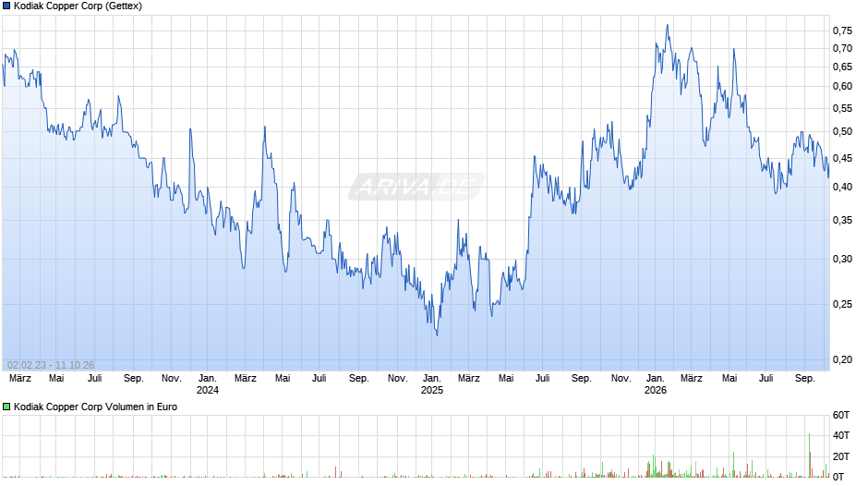Click the 0,55 price axis label

[x=842, y=109]
